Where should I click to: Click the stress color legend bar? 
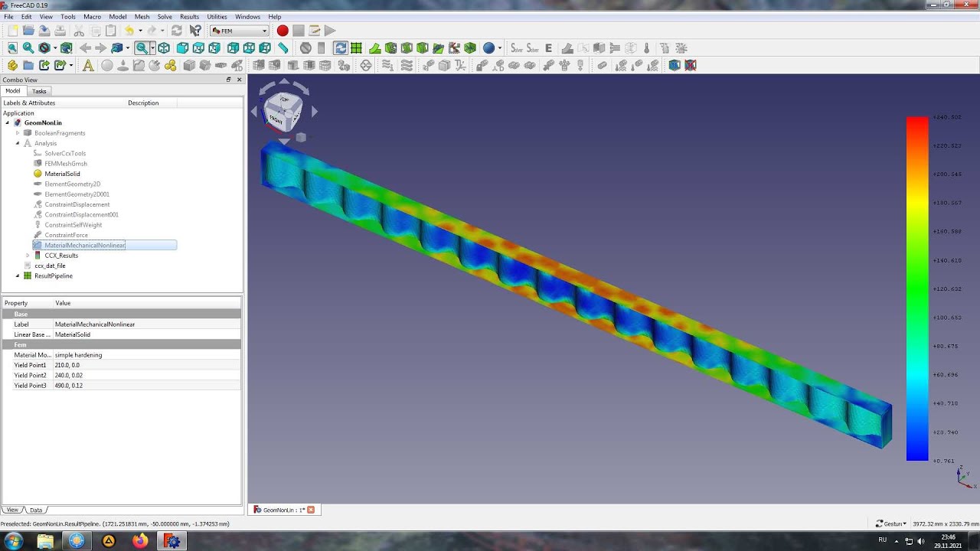pos(917,289)
